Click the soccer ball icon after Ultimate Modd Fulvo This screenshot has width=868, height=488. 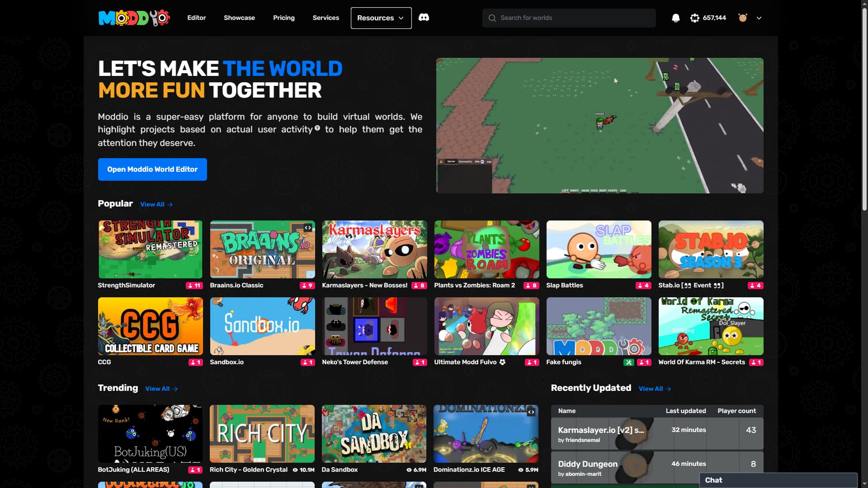point(502,362)
